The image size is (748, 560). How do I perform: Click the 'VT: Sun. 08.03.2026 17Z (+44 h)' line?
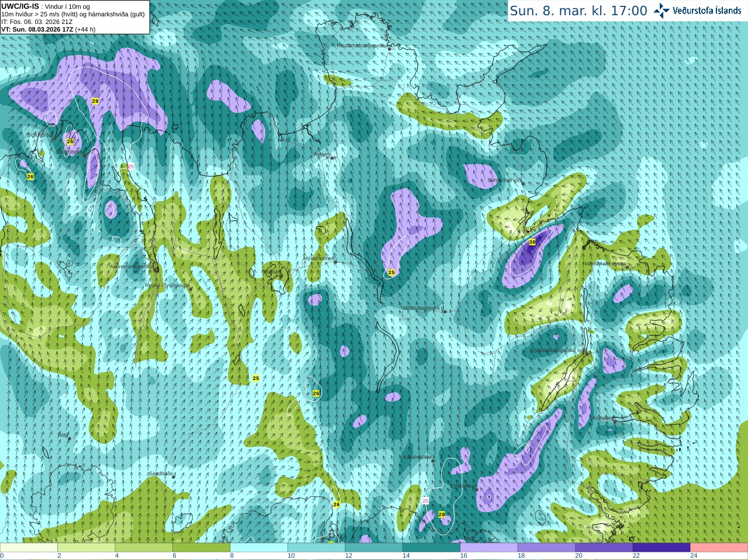click(49, 29)
